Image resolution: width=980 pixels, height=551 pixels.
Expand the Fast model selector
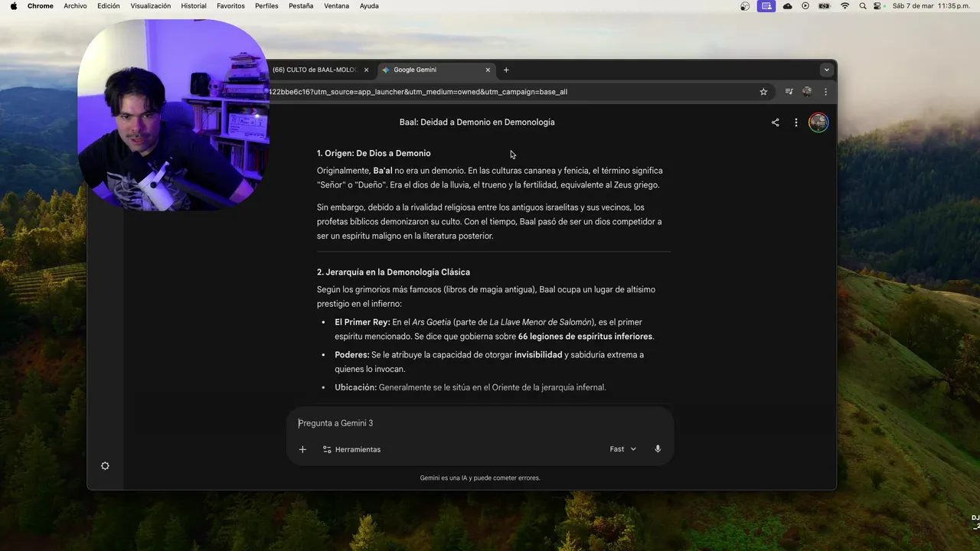(x=623, y=449)
